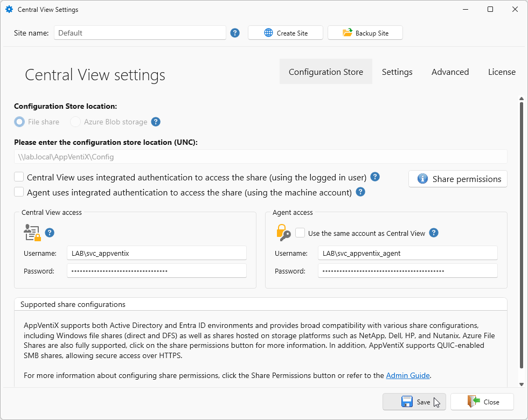Open help for Azure Blob storage option
Image resolution: width=528 pixels, height=420 pixels.
tap(156, 122)
